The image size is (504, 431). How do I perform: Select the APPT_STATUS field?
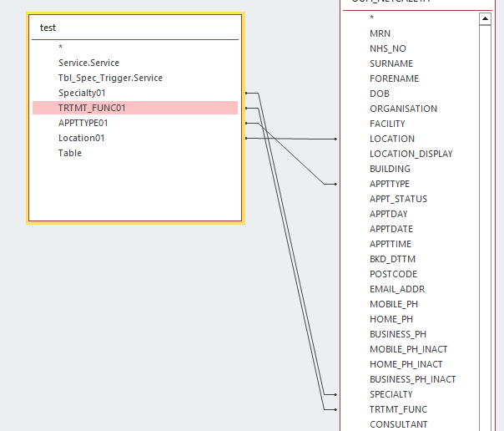(x=398, y=199)
